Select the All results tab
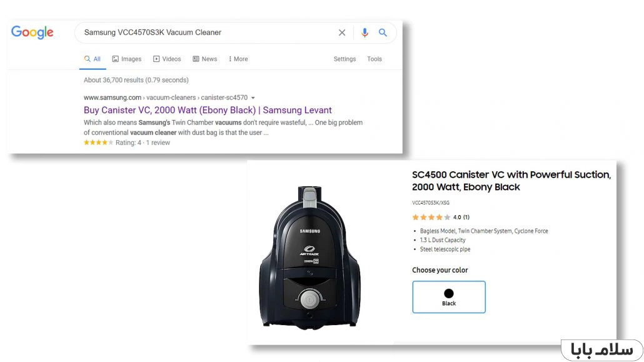 [93, 59]
